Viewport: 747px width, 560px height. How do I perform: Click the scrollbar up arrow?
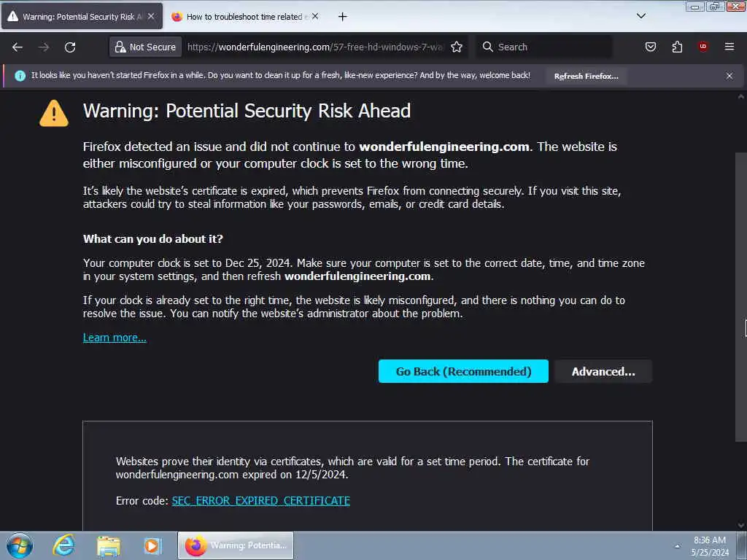(741, 97)
